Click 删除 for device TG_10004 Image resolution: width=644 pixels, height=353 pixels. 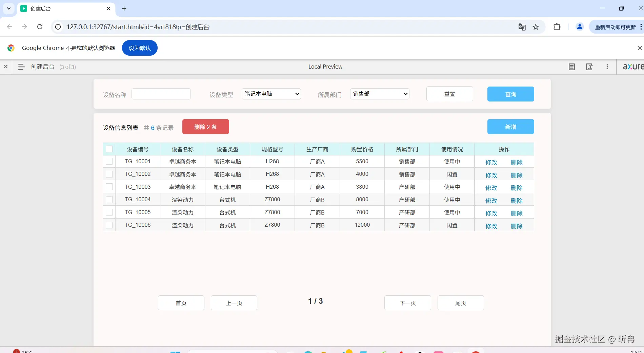pos(517,201)
